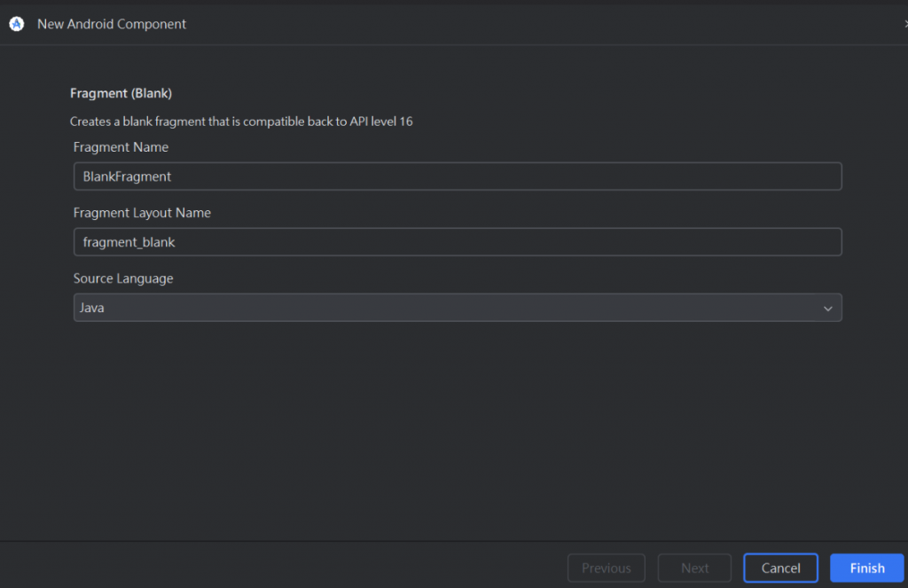Image resolution: width=908 pixels, height=588 pixels.
Task: Focus the Fragment Layout Name input field
Action: pos(458,241)
